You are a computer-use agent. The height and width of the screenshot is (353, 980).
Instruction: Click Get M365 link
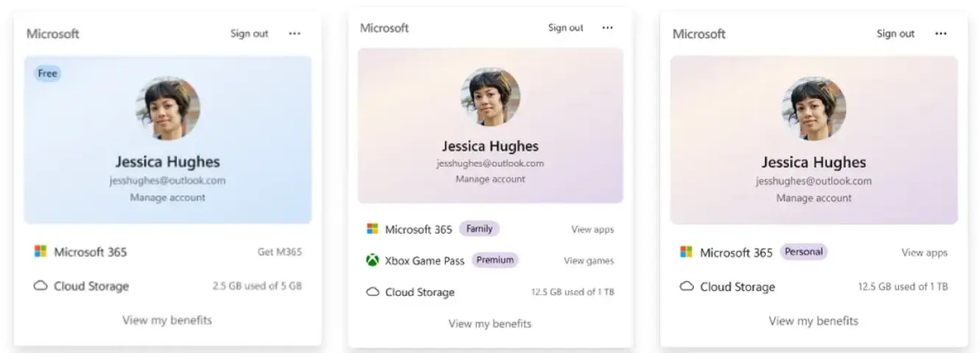280,252
